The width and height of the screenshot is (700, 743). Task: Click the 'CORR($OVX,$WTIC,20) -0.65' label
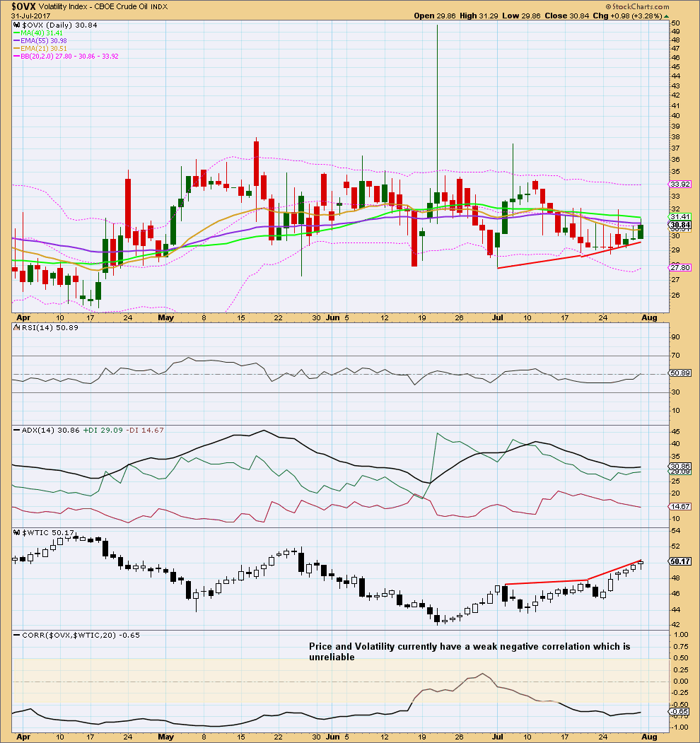point(81,635)
